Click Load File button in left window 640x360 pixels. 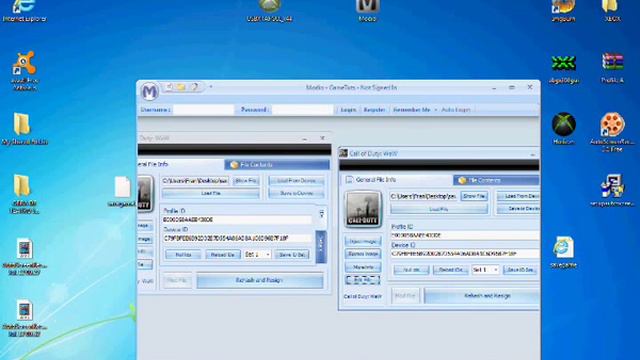coord(211,193)
